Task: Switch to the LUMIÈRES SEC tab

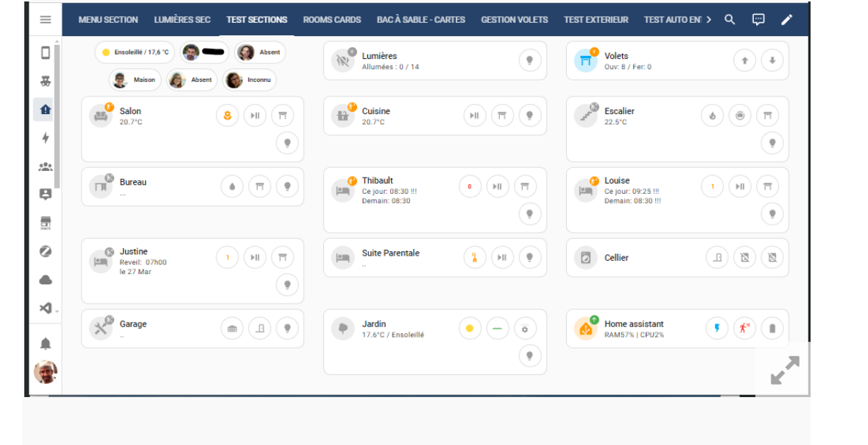Action: tap(182, 19)
